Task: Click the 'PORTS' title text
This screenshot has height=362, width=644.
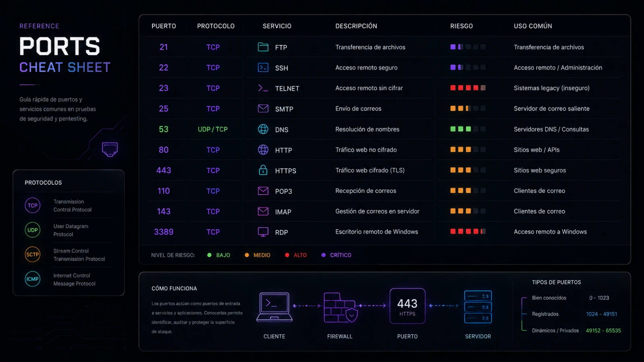Action: [x=60, y=46]
